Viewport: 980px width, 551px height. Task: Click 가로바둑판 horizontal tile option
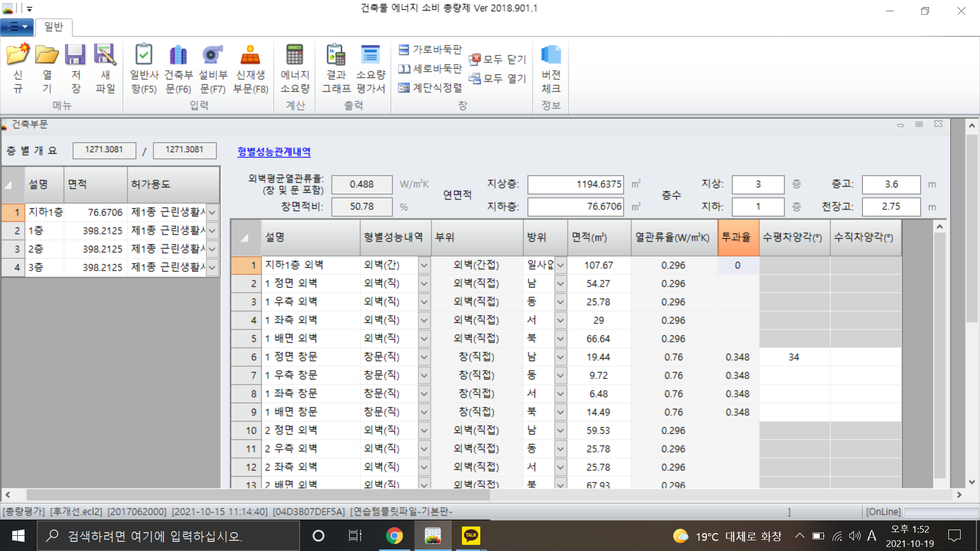pyautogui.click(x=430, y=49)
